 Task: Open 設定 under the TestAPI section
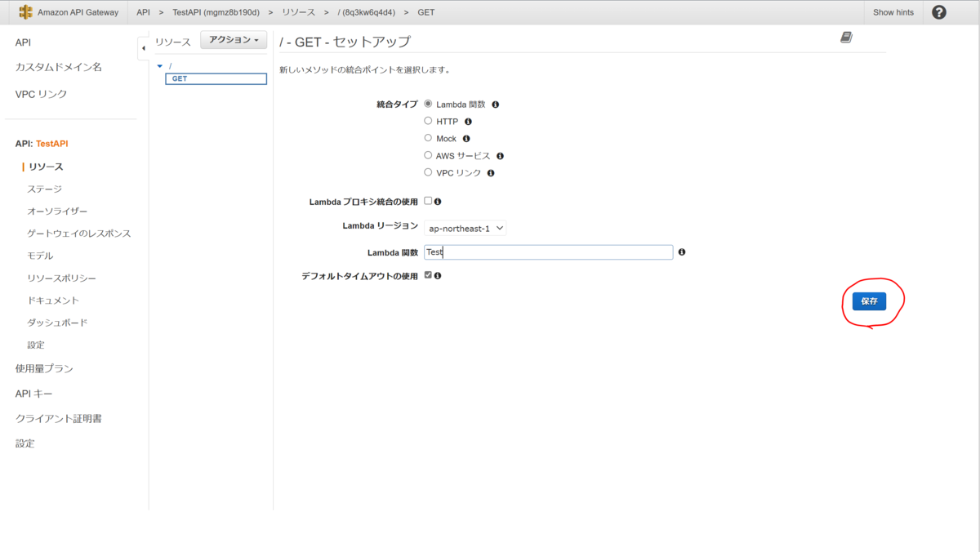pos(36,345)
